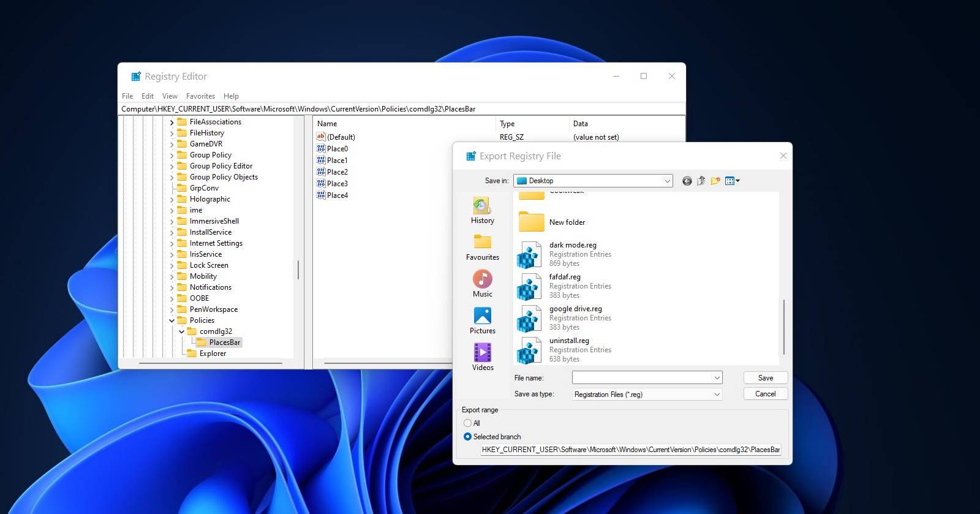The image size is (980, 514).
Task: Open History in the places bar
Action: click(x=482, y=210)
